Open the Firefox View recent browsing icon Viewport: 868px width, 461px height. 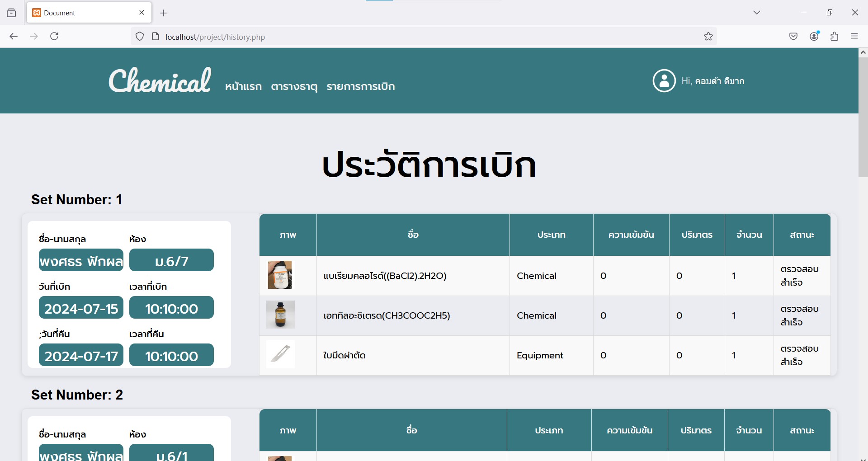pyautogui.click(x=11, y=13)
